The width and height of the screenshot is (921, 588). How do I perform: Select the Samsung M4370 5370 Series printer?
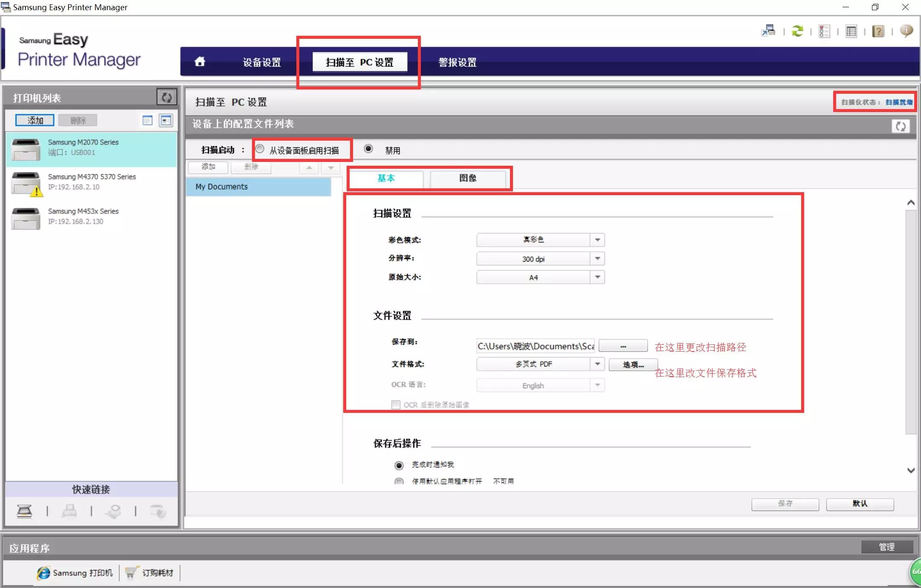(x=91, y=183)
